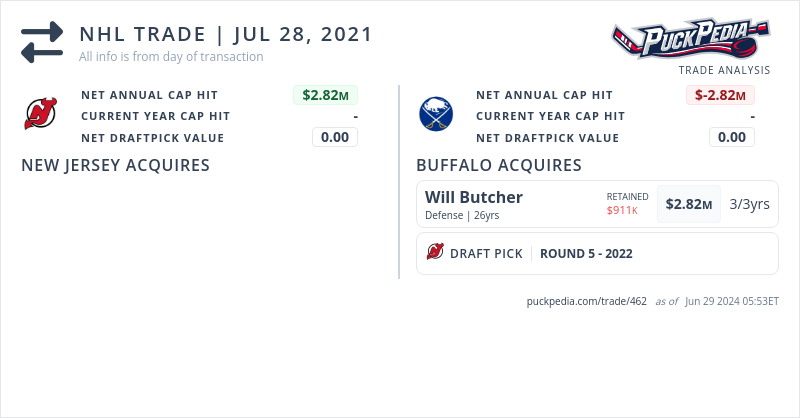The image size is (800, 418).
Task: Click the Retained $911K label
Action: point(627,204)
